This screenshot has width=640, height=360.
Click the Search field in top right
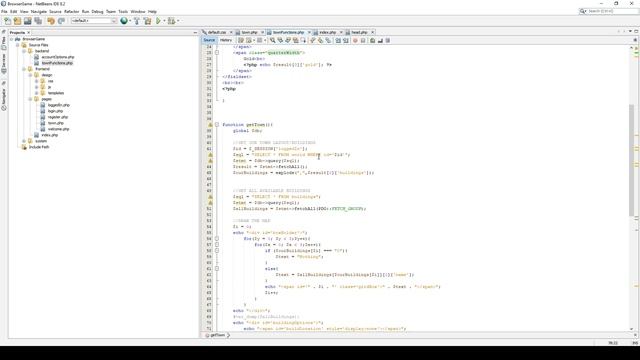[x=608, y=11]
